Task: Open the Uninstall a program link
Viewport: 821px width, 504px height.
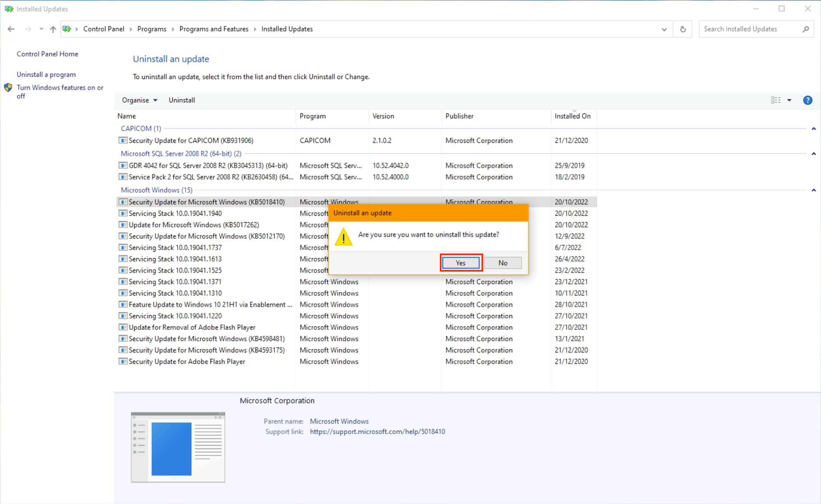Action: point(46,74)
